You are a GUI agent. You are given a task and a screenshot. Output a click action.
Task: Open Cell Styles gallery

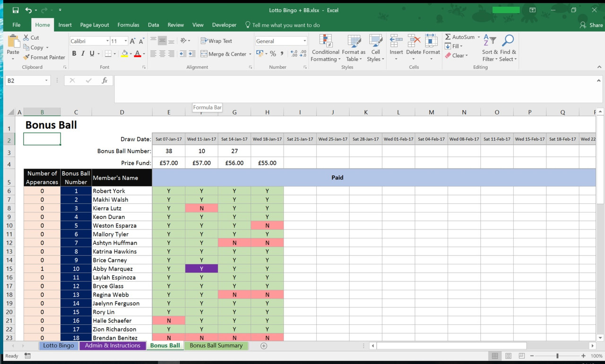click(x=375, y=48)
